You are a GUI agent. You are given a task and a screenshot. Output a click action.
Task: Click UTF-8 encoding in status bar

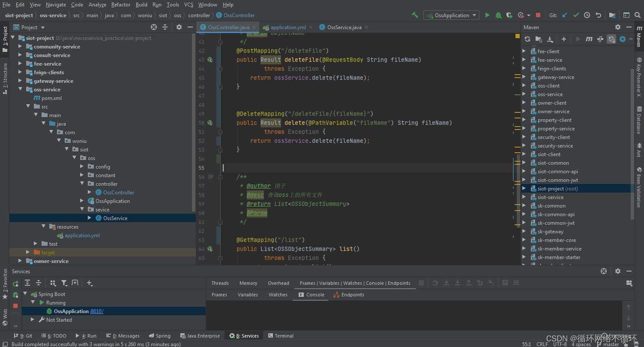(560, 344)
